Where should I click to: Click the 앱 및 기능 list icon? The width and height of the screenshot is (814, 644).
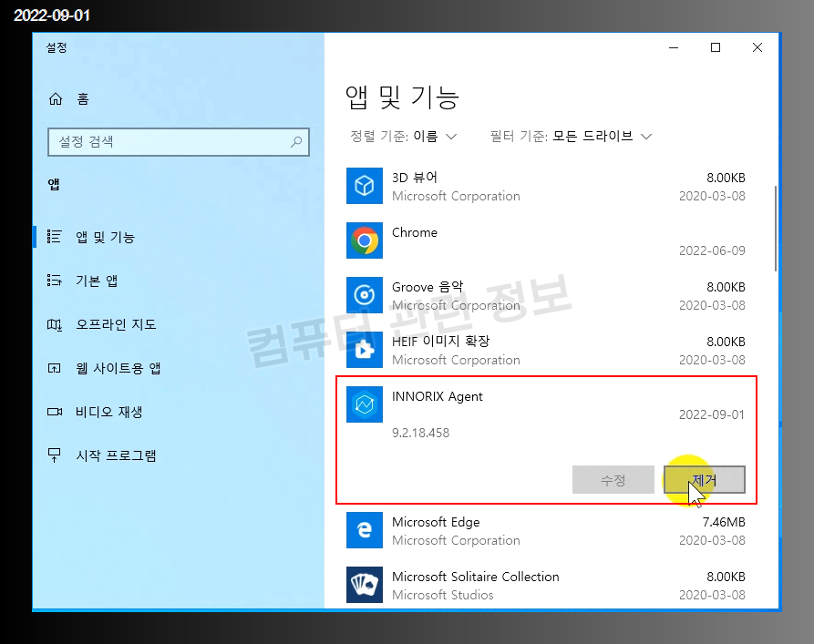55,237
